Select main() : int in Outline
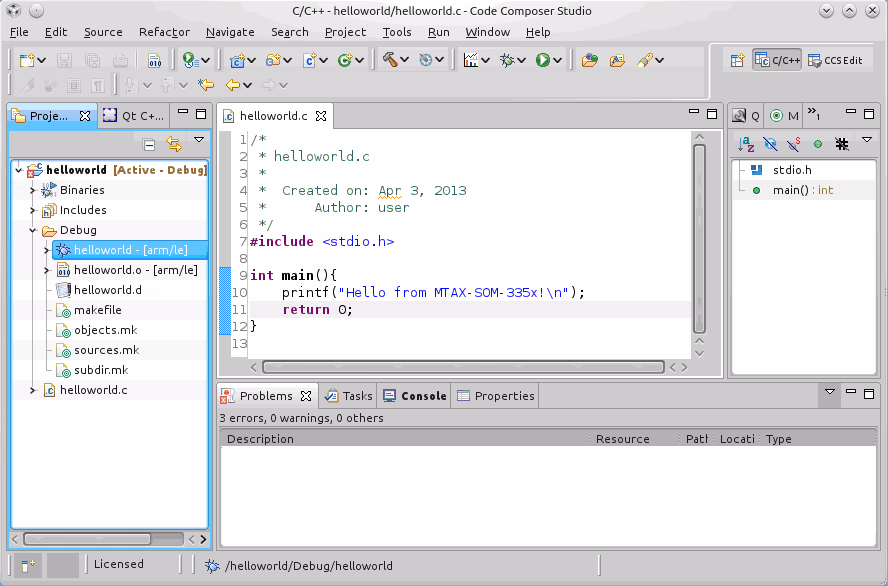This screenshot has height=586, width=888. 803,190
